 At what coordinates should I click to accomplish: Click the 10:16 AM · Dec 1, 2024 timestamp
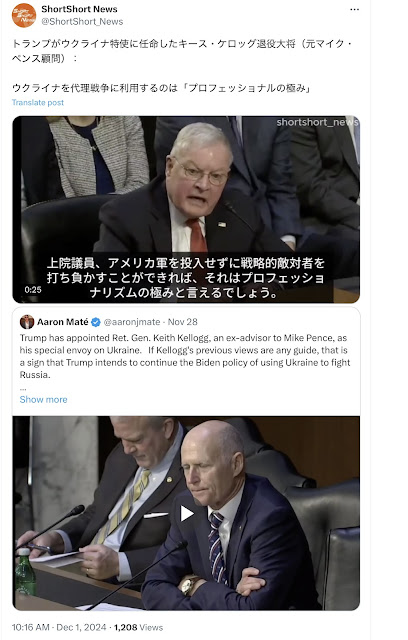[59, 627]
